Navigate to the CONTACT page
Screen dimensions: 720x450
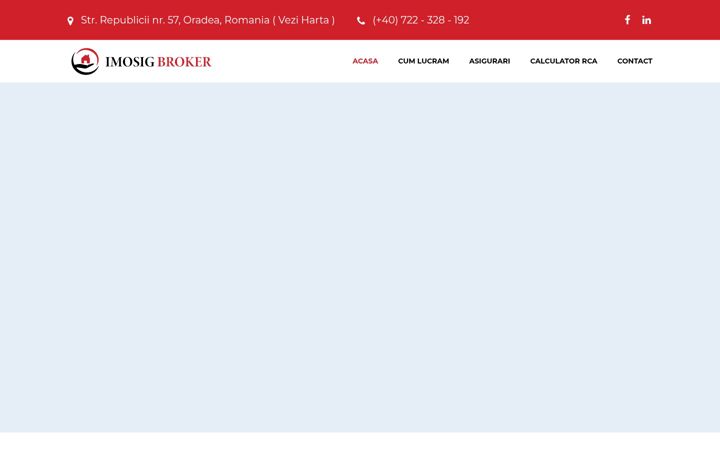coord(635,61)
